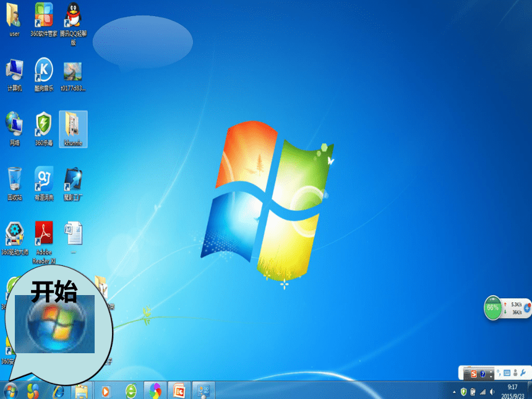The image size is (532, 399).
Task: Select the 腾讯QQ轻聊版 penguin shortcut
Action: (x=73, y=24)
